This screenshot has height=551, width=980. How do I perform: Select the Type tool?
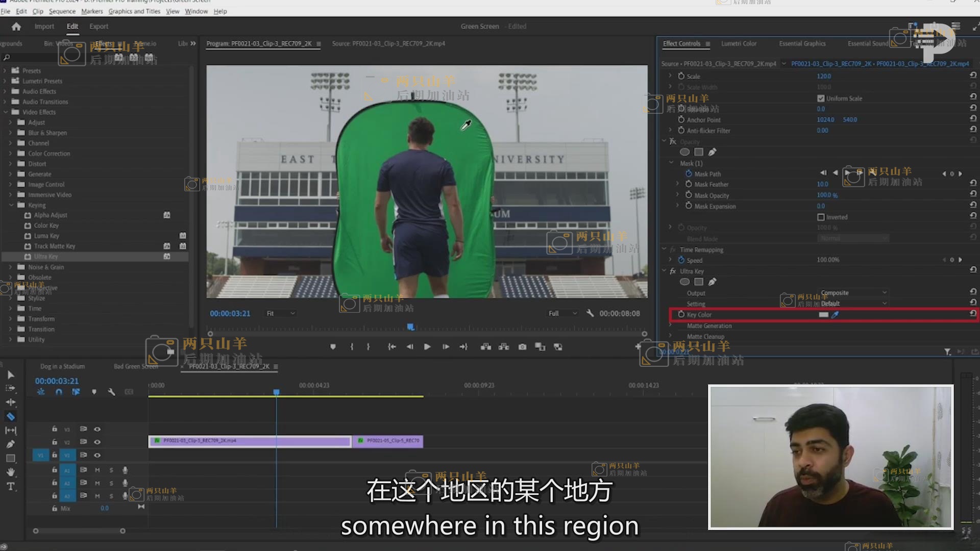10,486
